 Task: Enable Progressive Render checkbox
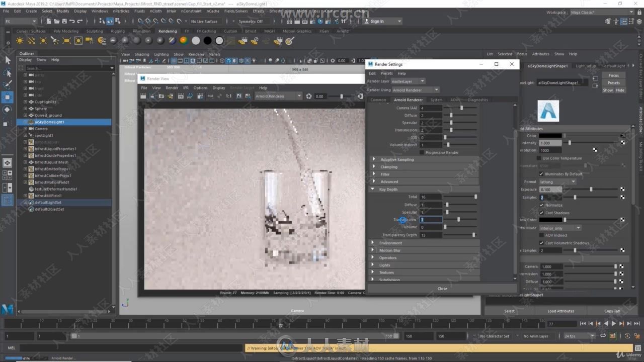coord(422,152)
